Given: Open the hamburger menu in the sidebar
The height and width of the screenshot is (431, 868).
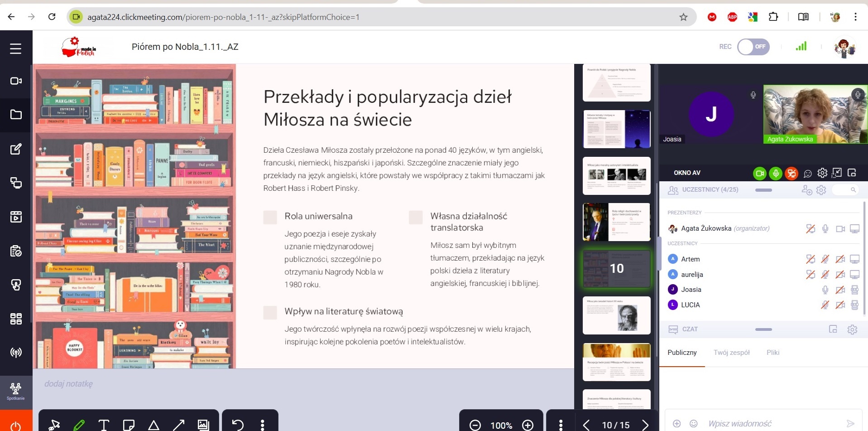Looking at the screenshot, I should pyautogui.click(x=16, y=48).
